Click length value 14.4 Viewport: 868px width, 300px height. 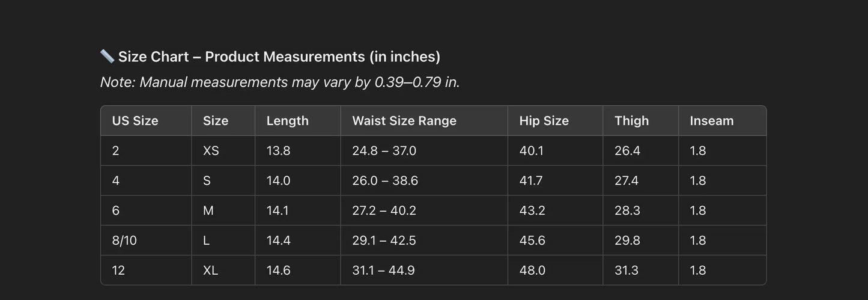pos(278,240)
